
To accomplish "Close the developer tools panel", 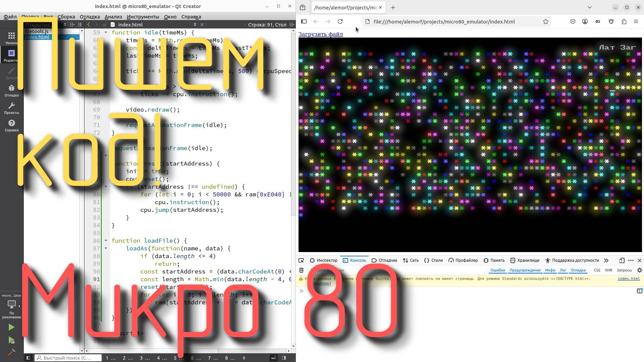I will pos(640,260).
